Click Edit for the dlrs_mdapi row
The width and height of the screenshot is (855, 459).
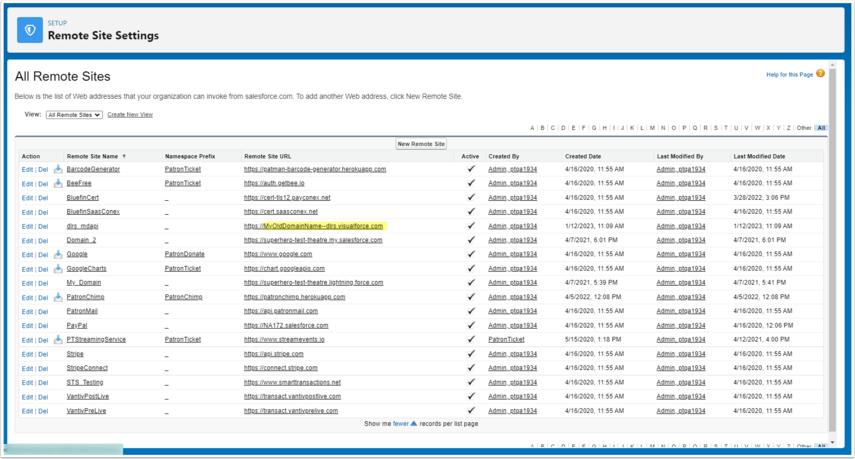tap(27, 226)
